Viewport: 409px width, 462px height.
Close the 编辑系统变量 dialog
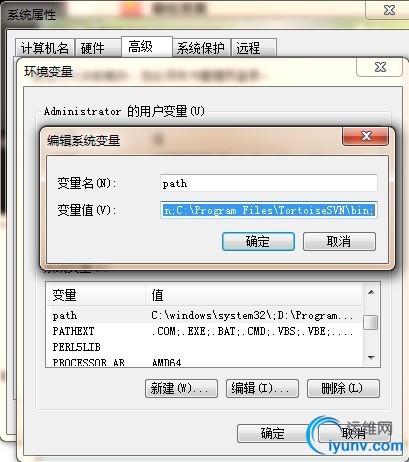[x=365, y=136]
